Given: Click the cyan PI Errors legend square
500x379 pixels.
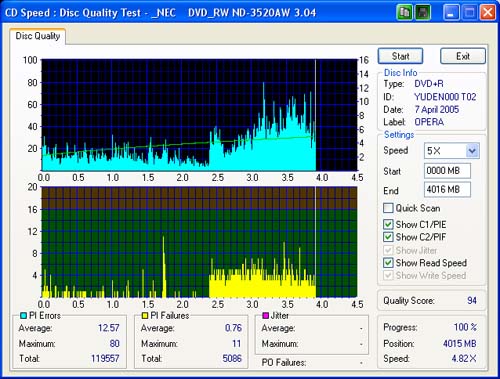Looking at the screenshot, I should [23, 315].
